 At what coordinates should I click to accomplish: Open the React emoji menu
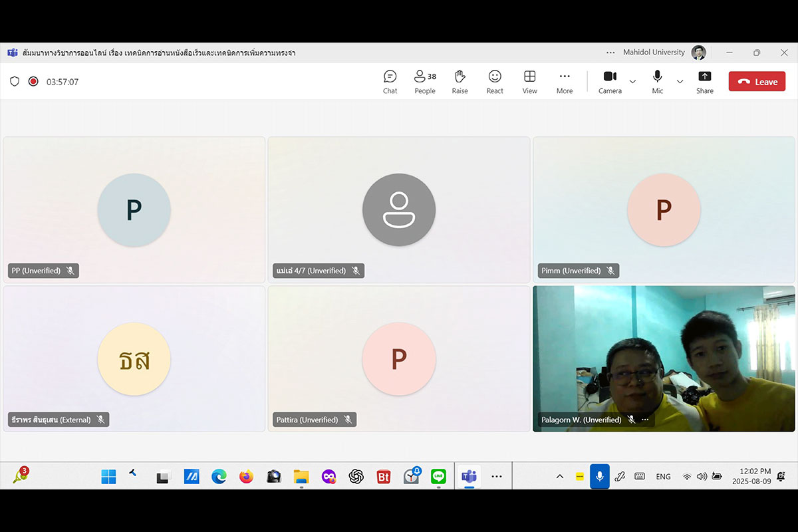(x=495, y=82)
